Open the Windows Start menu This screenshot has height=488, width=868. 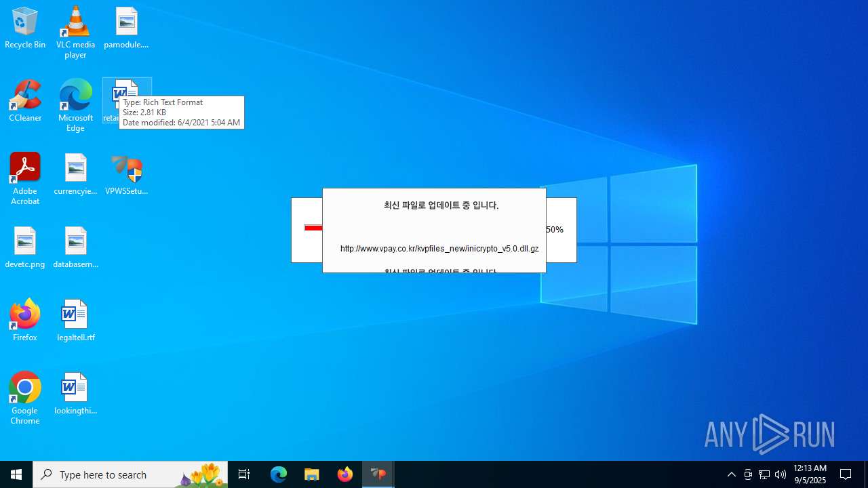(x=16, y=474)
